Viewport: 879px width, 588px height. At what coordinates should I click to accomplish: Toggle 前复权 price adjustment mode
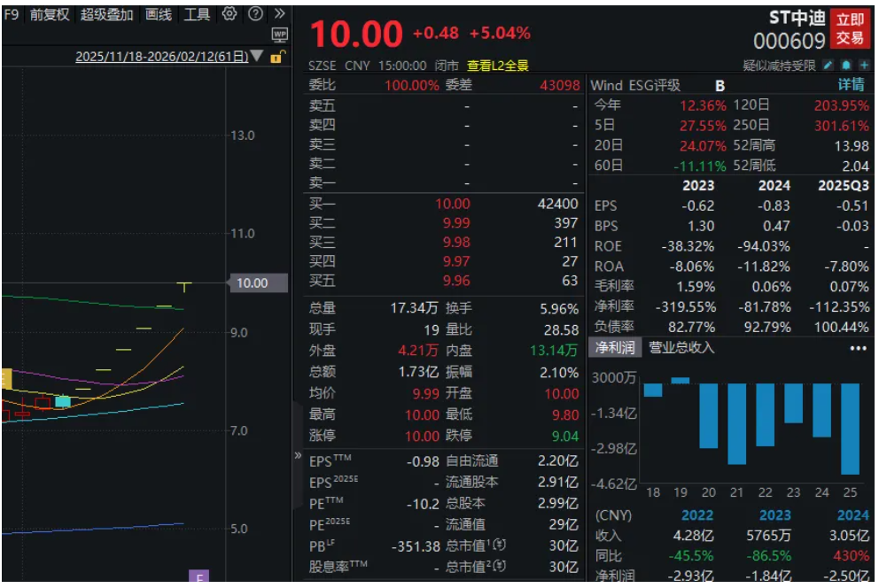50,14
